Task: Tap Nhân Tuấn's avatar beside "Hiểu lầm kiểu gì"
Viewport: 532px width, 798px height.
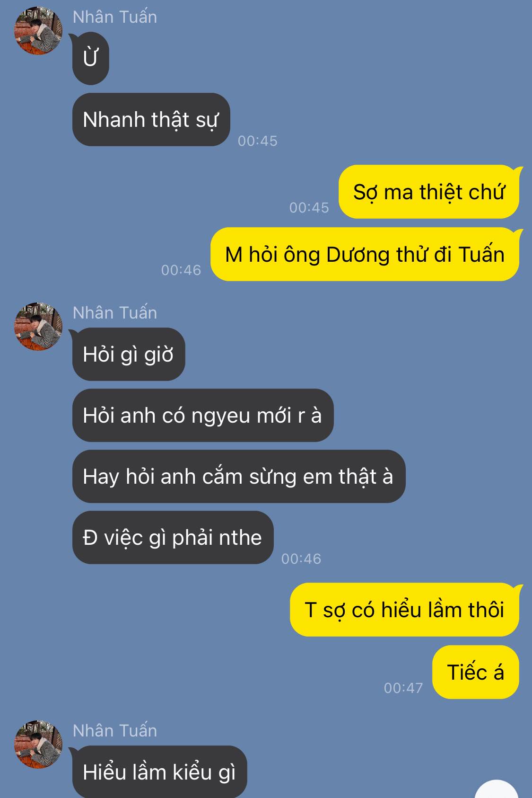Action: pos(38,745)
